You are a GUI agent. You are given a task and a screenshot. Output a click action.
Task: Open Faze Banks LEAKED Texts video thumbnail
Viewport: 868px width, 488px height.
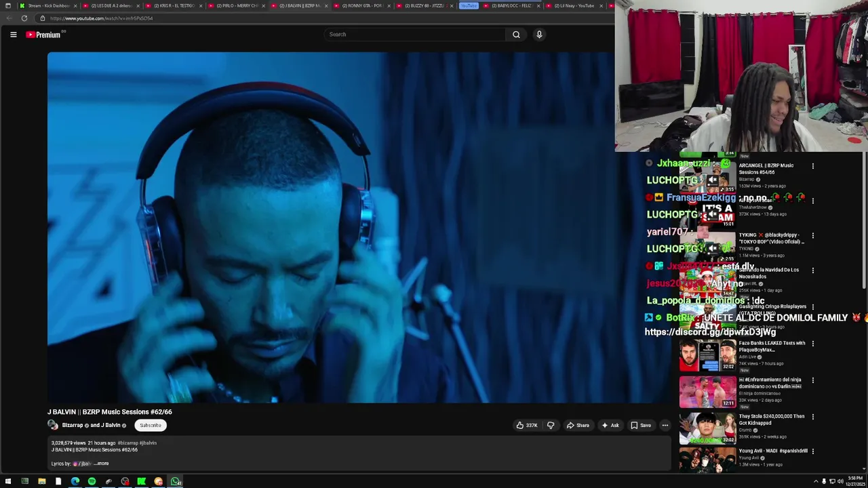(x=708, y=356)
